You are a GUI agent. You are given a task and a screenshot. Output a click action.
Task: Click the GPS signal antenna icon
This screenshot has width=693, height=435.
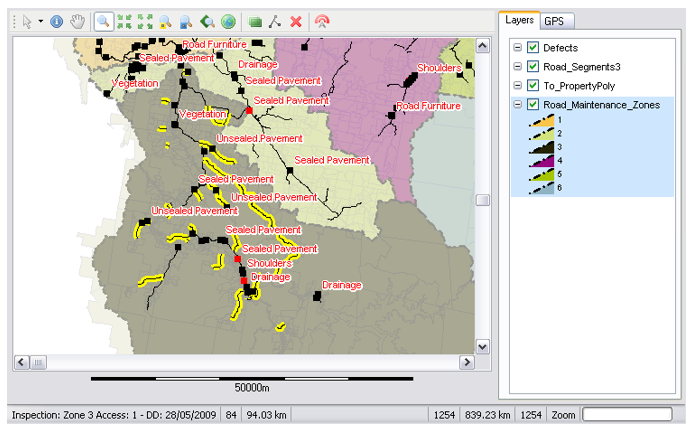click(321, 20)
